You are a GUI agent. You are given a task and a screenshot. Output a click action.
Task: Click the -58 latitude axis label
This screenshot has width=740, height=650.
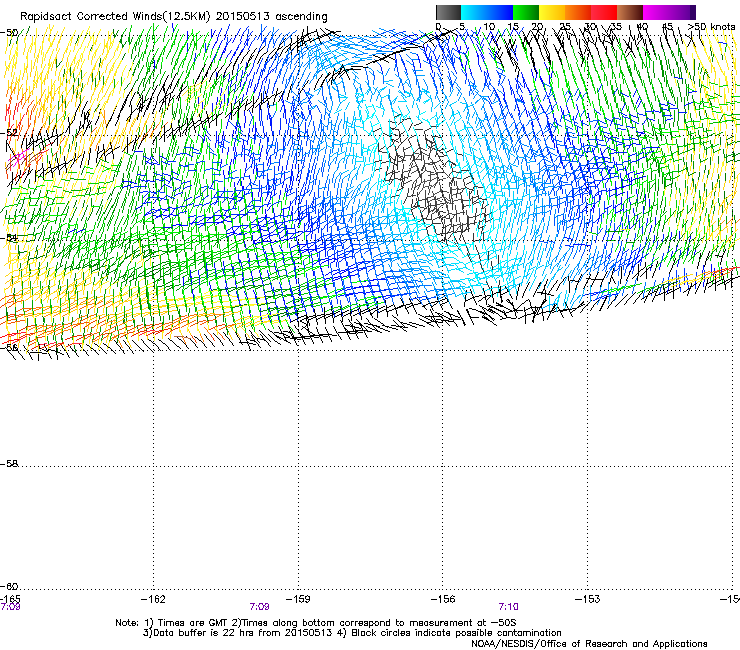(x=9, y=464)
